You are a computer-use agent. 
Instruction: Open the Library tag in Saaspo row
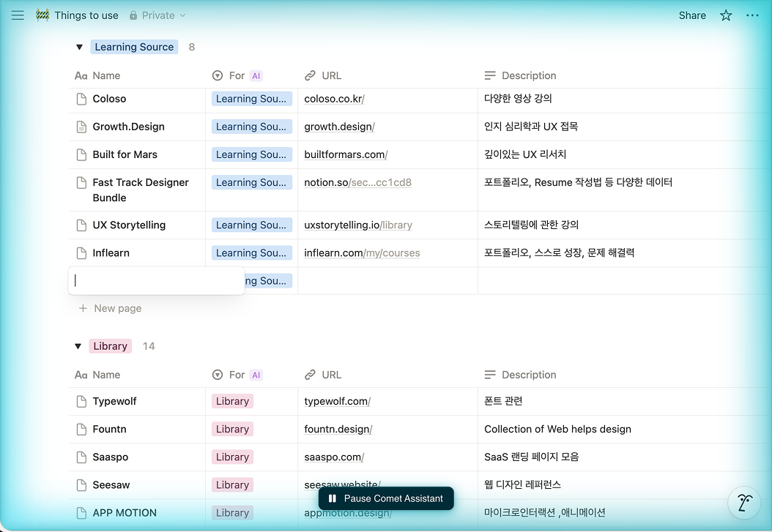pos(232,457)
